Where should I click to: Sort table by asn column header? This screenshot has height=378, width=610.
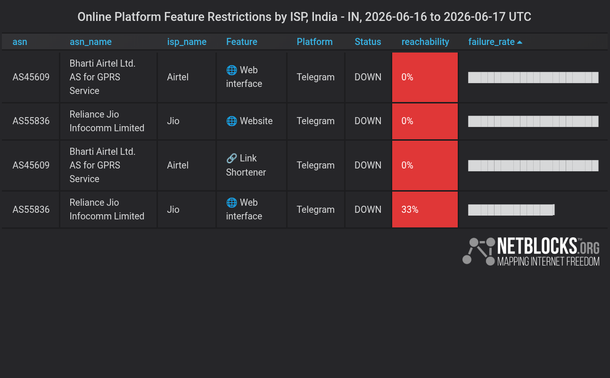(20, 42)
